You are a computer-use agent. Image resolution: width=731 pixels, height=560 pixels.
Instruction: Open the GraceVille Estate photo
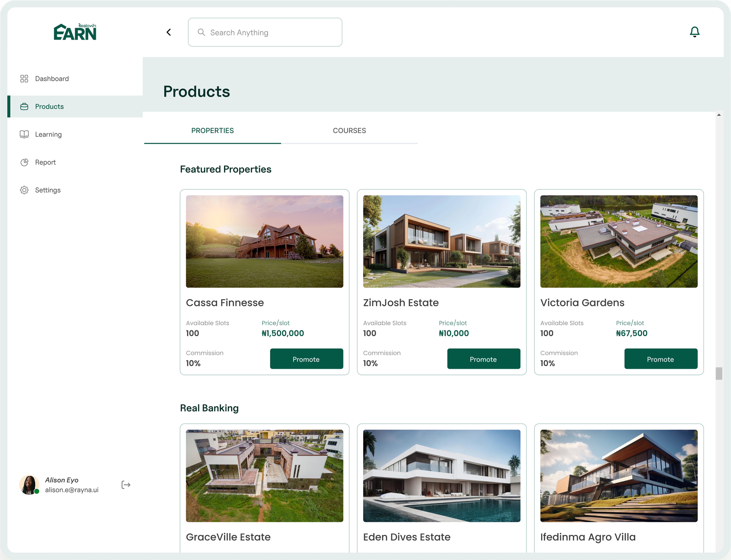pyautogui.click(x=264, y=476)
